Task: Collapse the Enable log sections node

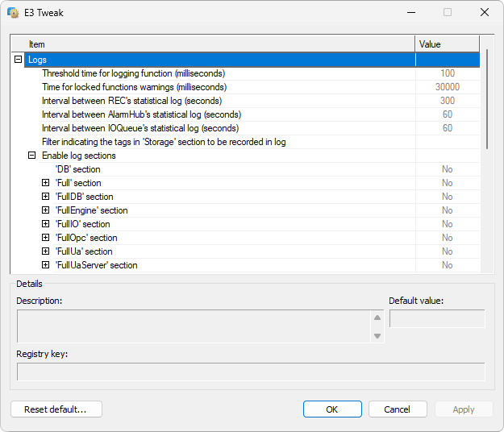Action: point(31,156)
